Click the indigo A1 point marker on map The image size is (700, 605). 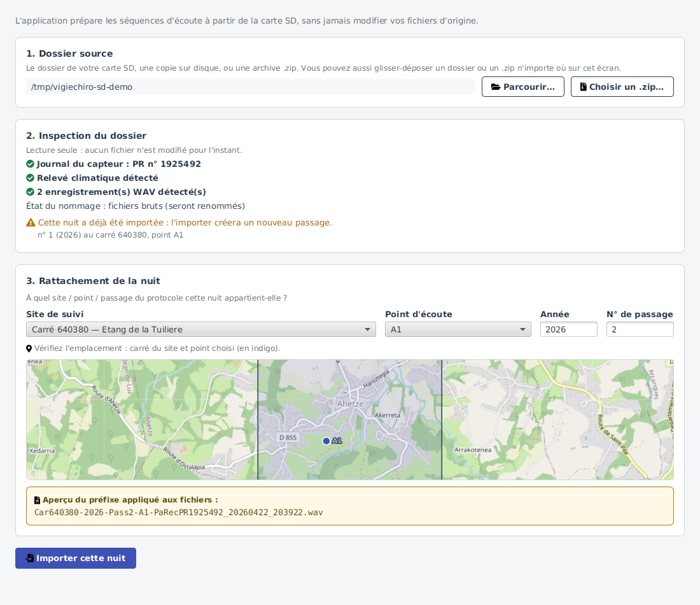click(326, 441)
